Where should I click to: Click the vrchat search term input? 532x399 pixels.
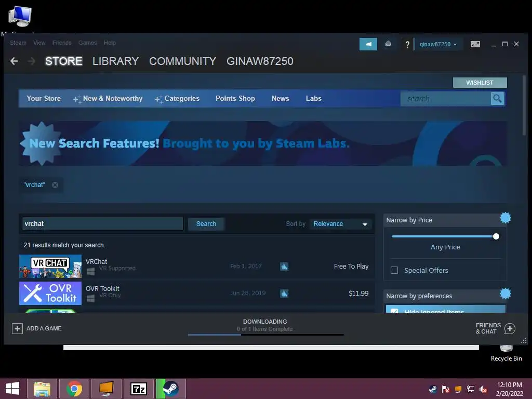(103, 224)
